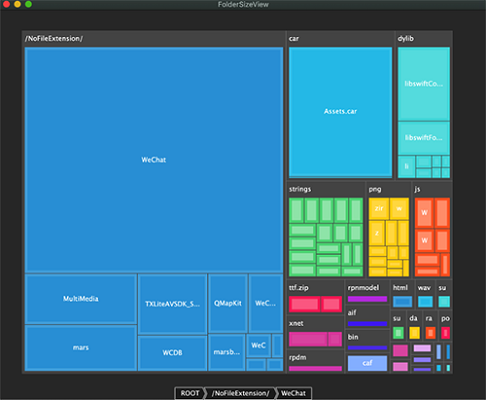
Task: Select the larger red block under ttf.zip
Action: 304,304
